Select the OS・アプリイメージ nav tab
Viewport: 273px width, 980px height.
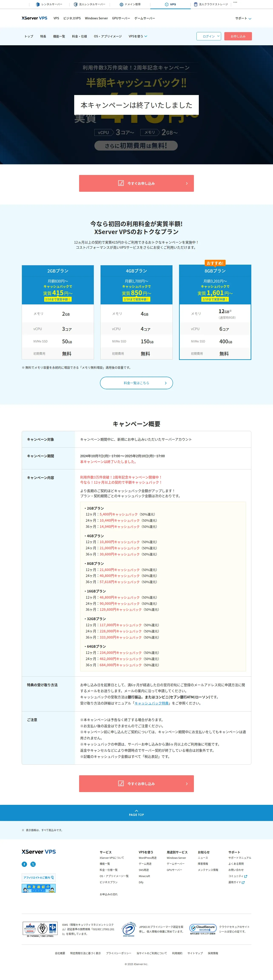pyautogui.click(x=108, y=37)
